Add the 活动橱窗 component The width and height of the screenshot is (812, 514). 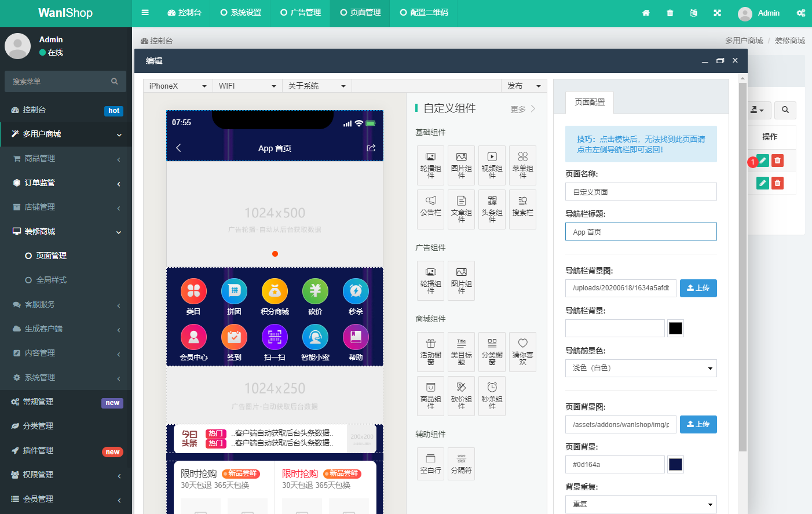(x=430, y=352)
